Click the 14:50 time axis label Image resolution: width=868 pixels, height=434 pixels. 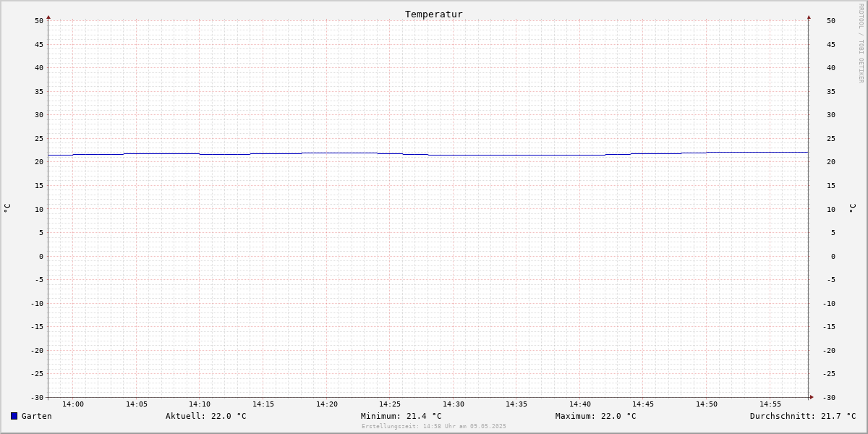coord(707,404)
